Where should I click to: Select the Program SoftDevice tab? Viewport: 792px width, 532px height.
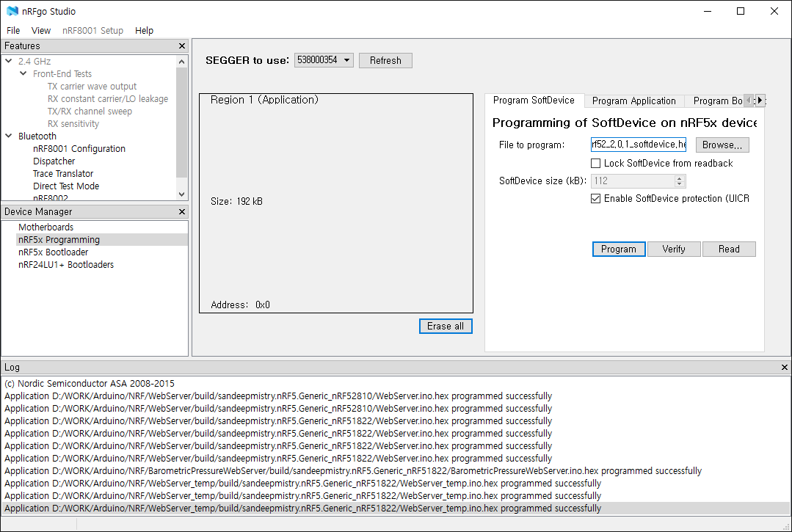click(534, 100)
